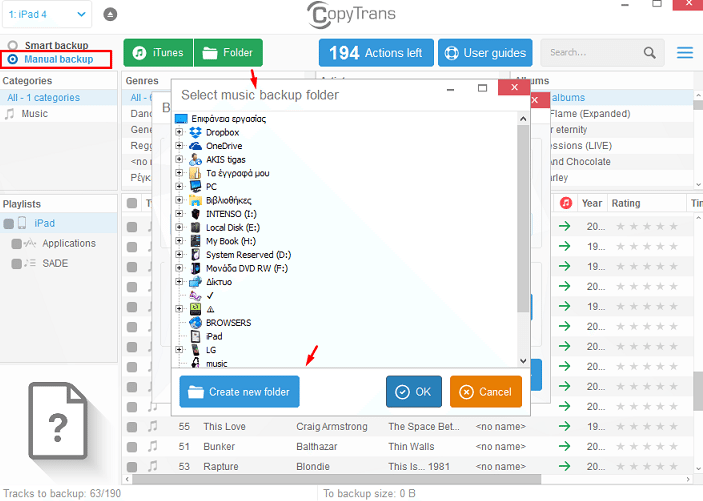The width and height of the screenshot is (703, 501).
Task: Click the search magnifier icon
Action: [650, 52]
